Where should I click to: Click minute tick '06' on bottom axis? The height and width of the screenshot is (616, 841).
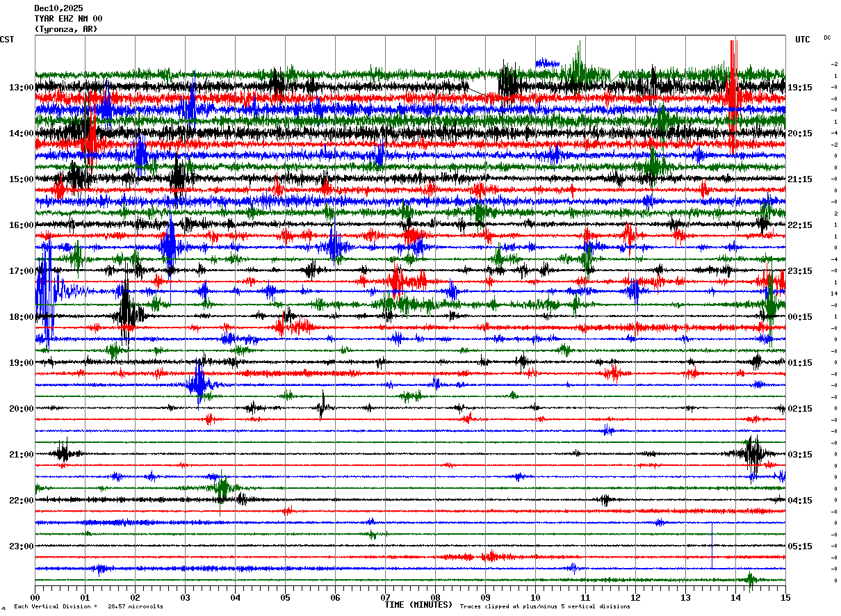point(335,597)
